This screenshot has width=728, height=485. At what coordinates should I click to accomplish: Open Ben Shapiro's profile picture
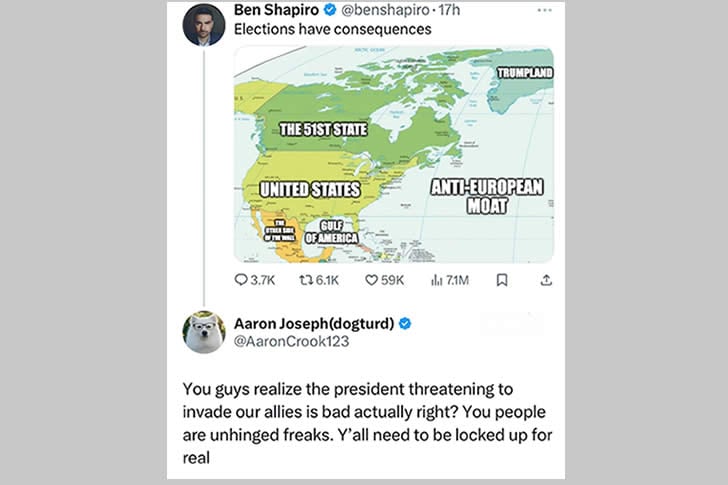(204, 24)
